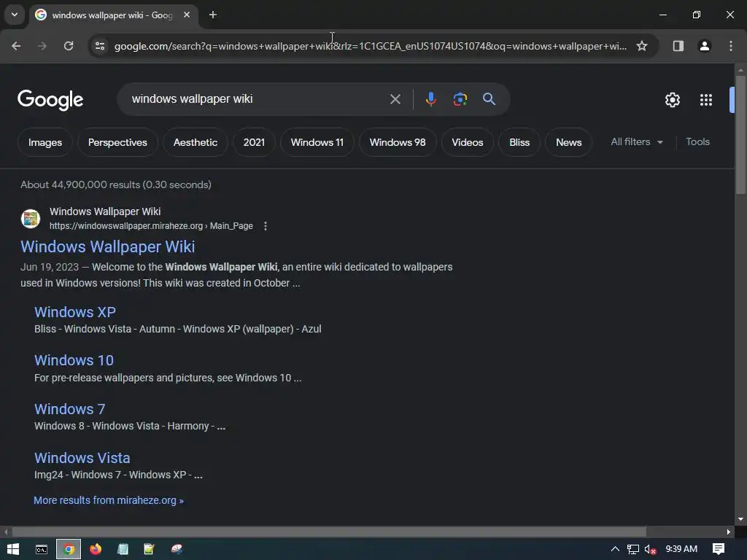Click the taskbar clock 9:39 AM
Viewport: 747px width, 560px height.
coord(681,549)
